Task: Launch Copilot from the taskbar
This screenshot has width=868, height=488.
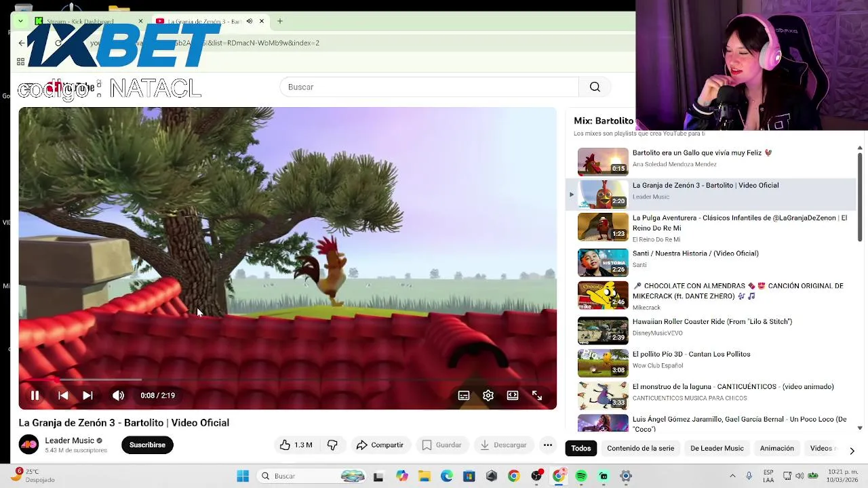Action: tap(402, 476)
